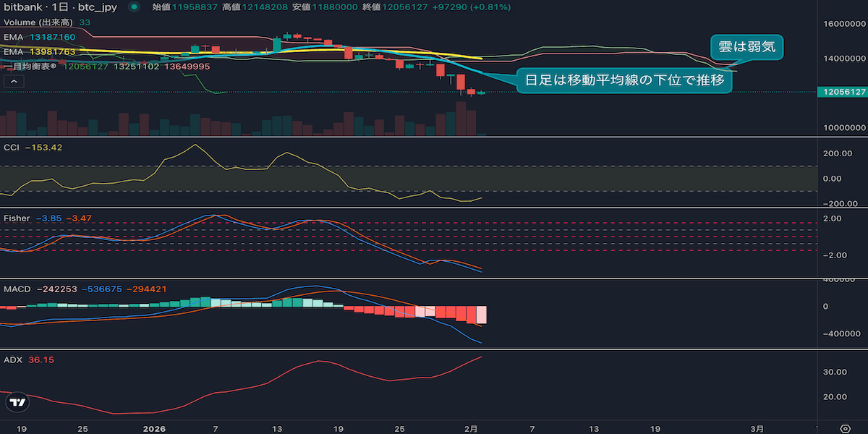Click the 2026 marker on time axis
The image size is (868, 434).
(x=154, y=428)
